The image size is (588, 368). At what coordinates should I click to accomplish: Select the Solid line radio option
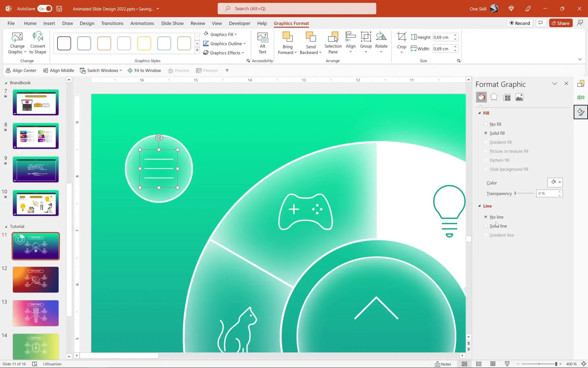(486, 226)
